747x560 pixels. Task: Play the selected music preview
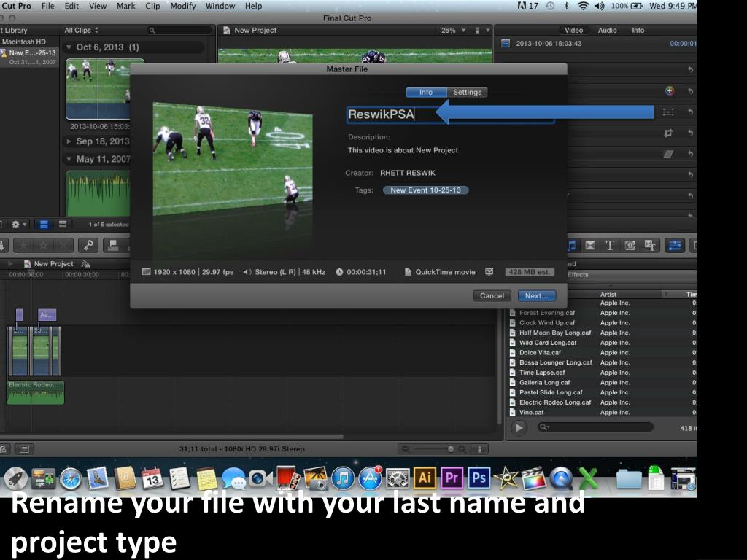click(x=519, y=427)
